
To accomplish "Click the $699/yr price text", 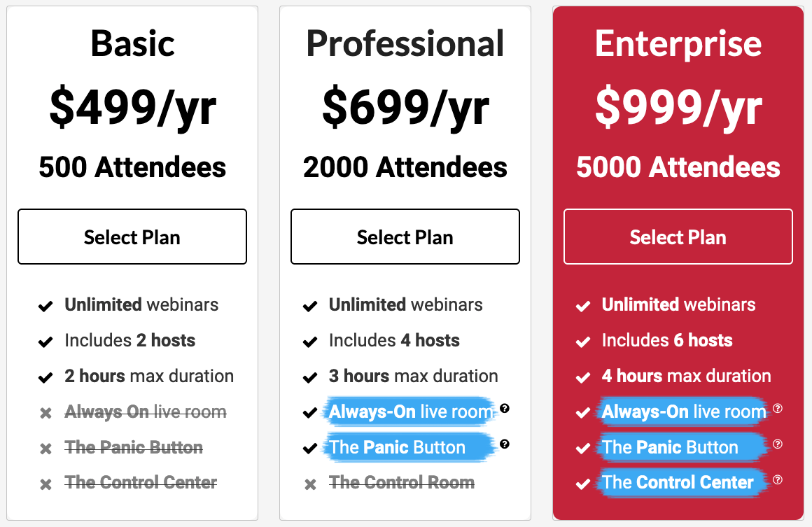I will pyautogui.click(x=405, y=108).
